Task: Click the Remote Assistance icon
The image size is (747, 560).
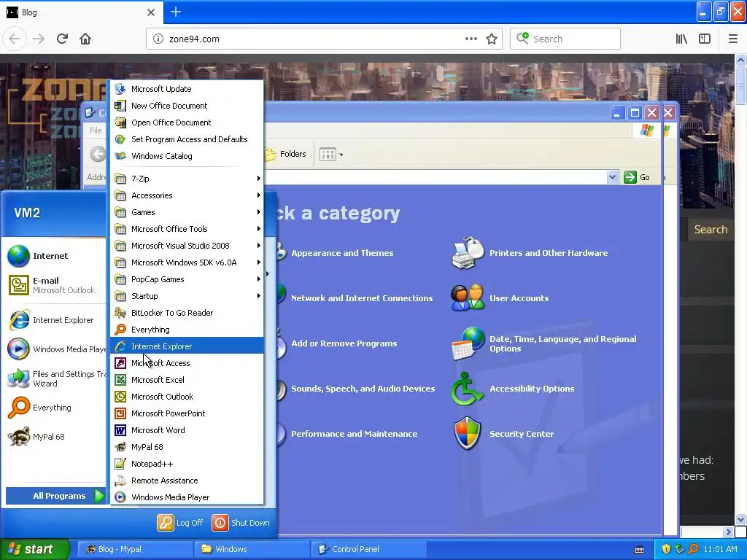Action: coord(120,481)
